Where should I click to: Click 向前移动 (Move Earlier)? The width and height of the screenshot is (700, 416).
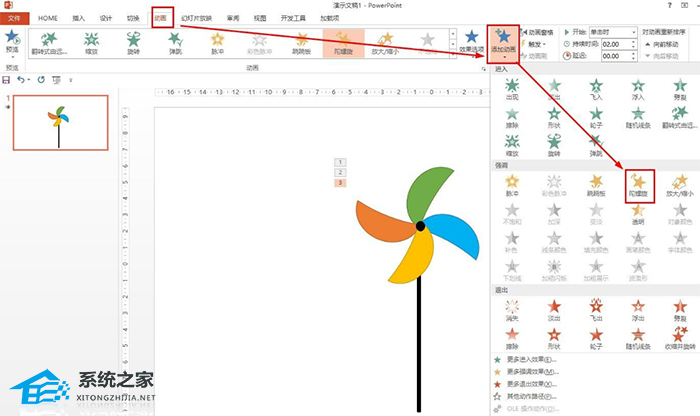pos(662,44)
